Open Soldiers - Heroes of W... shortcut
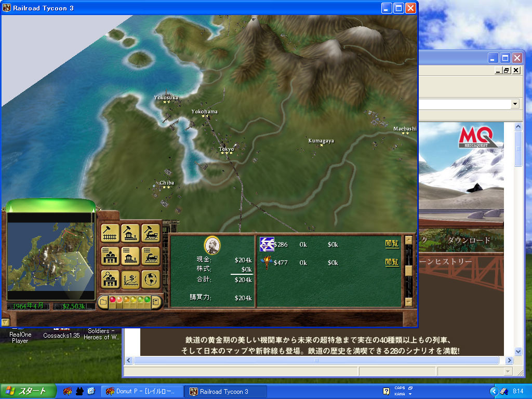 [101, 334]
